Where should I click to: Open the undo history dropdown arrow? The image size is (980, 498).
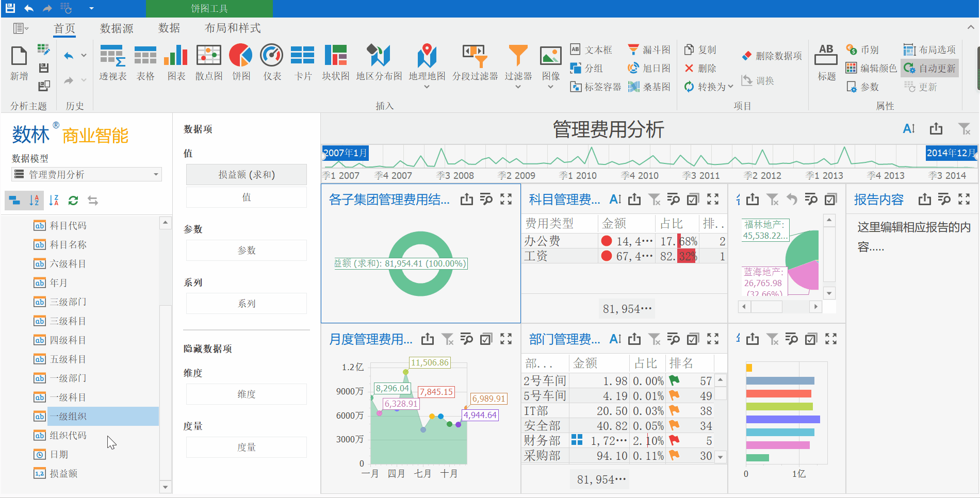tap(84, 56)
